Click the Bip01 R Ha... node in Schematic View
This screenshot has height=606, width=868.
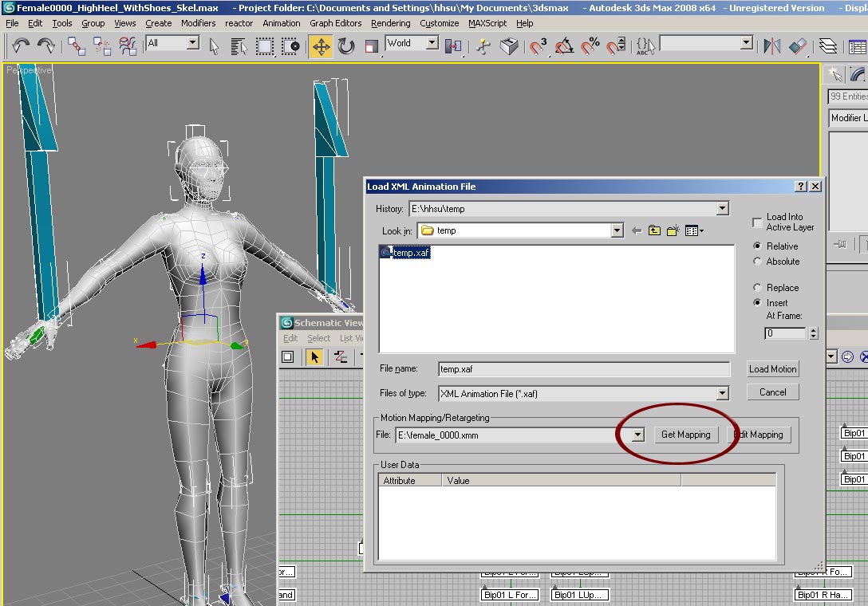(823, 595)
